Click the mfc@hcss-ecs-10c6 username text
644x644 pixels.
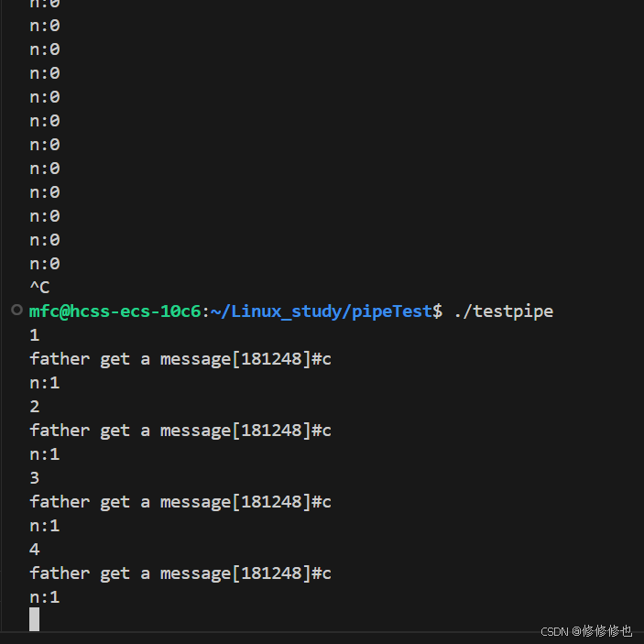pos(115,311)
